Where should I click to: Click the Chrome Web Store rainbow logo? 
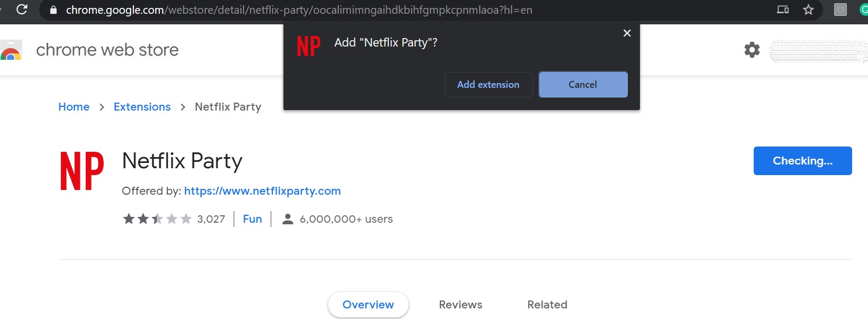click(11, 50)
